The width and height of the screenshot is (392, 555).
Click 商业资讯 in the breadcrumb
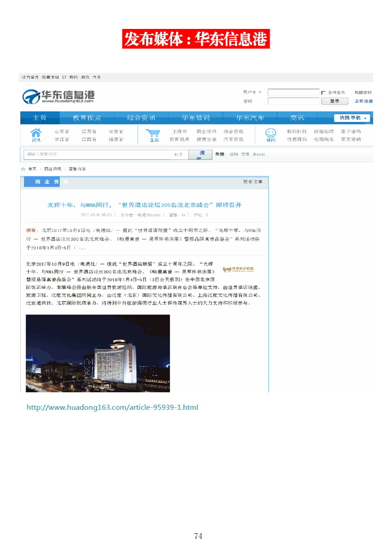click(53, 169)
